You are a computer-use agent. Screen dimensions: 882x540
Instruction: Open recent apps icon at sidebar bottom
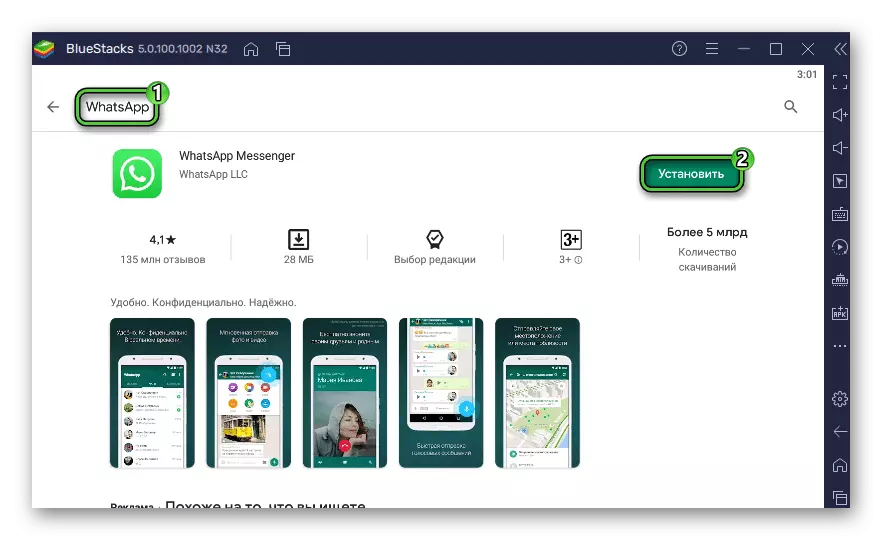point(840,498)
